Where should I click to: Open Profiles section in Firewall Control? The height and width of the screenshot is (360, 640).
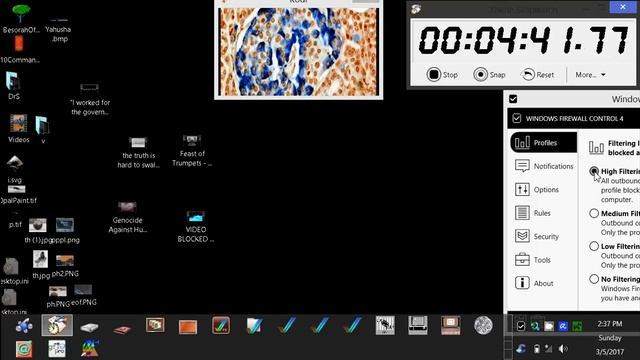point(544,142)
